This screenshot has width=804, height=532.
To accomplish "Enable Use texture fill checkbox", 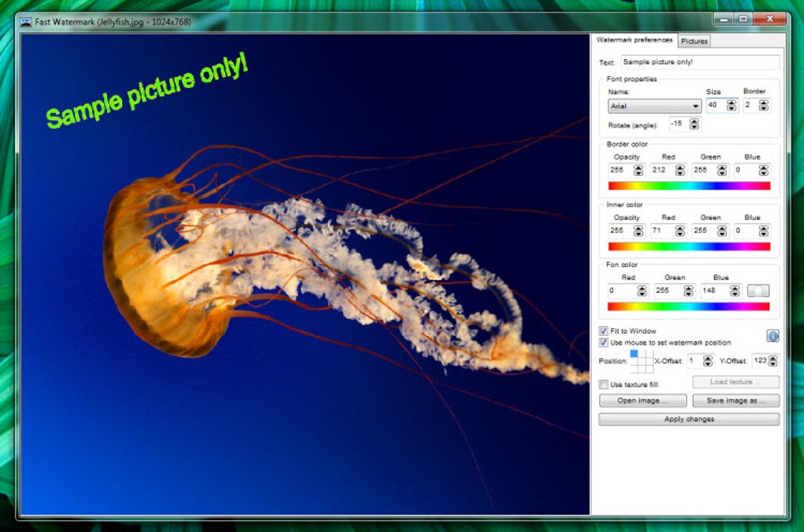I will pos(604,385).
